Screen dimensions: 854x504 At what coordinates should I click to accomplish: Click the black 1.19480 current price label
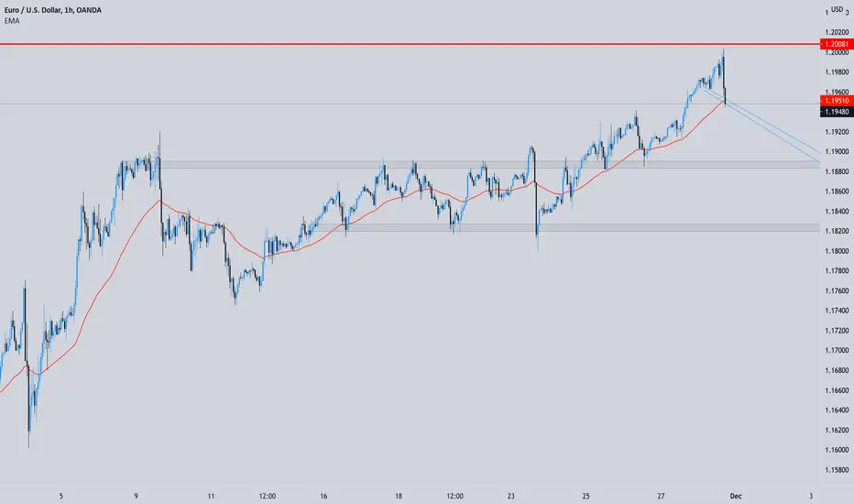pos(837,112)
